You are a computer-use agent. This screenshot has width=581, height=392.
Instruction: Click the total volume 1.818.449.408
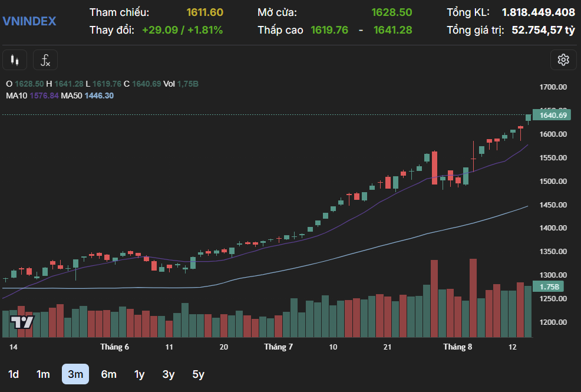click(x=539, y=12)
